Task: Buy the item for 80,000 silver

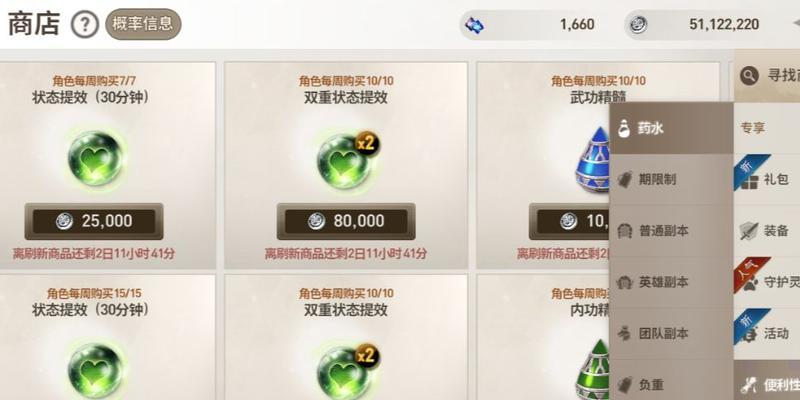Action: pos(346,221)
